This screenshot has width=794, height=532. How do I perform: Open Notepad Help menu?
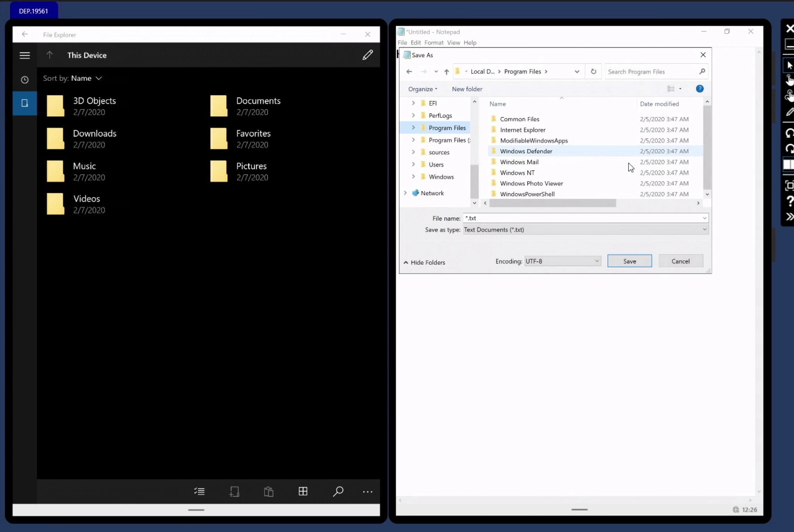(470, 43)
